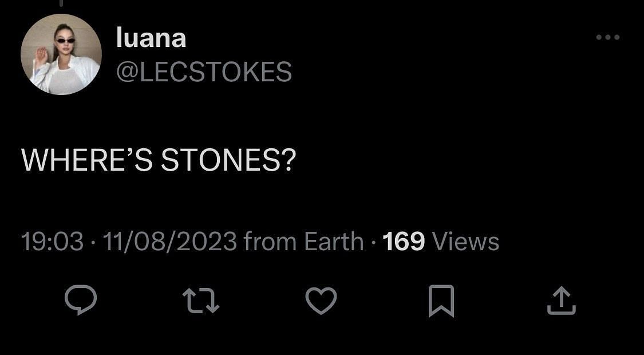Retweet luana's post

200,300
